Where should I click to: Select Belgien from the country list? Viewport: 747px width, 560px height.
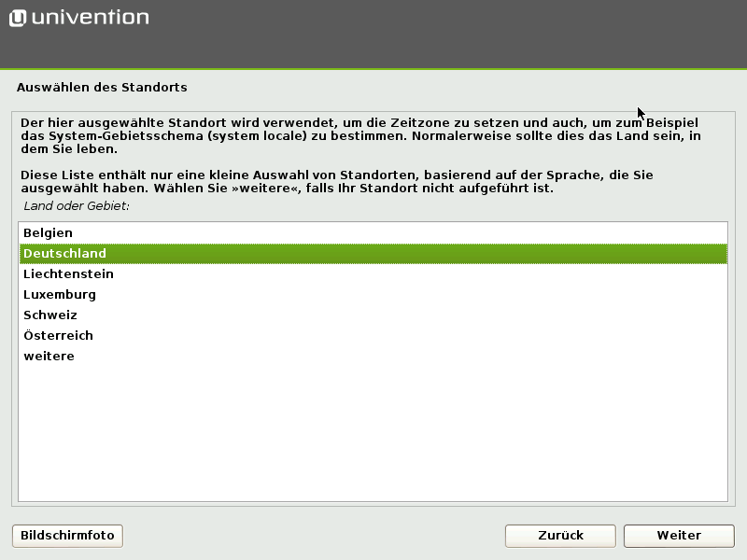(49, 232)
